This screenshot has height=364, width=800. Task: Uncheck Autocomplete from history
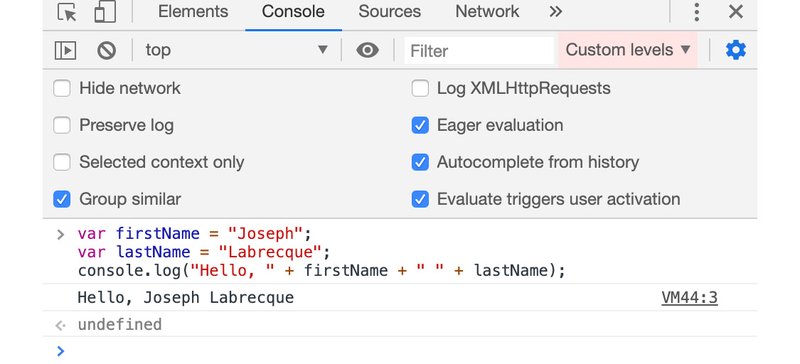pos(420,162)
